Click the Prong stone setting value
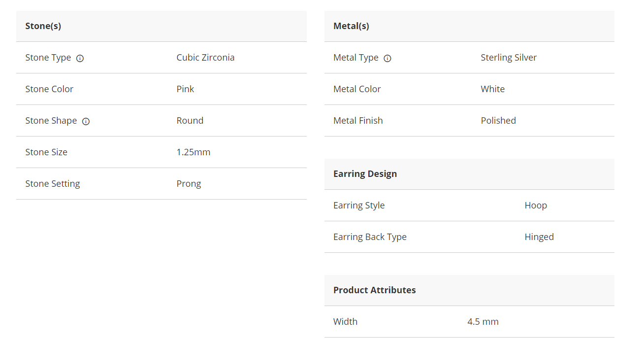 click(189, 184)
